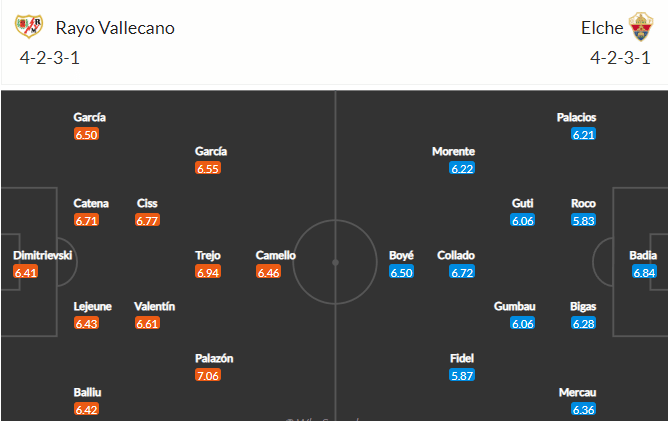Open player Camello's profile
Viewport: 668px width, 421px height.
click(276, 255)
